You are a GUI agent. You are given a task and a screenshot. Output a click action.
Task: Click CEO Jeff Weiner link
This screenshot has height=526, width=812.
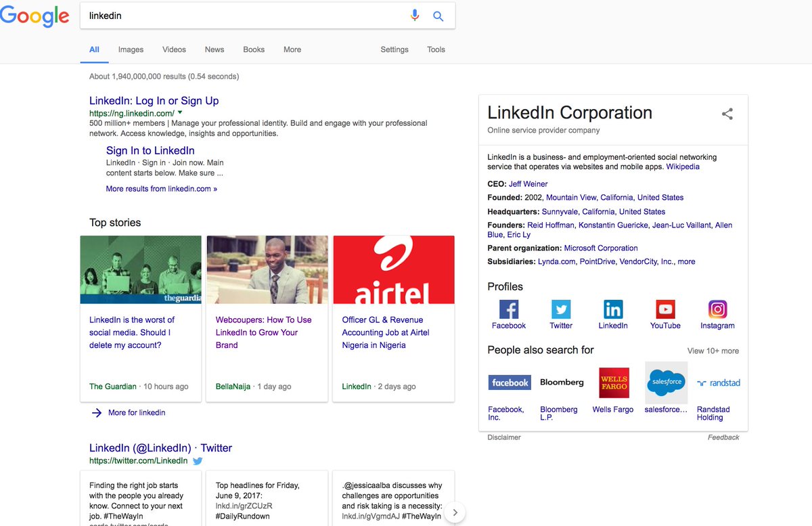pos(528,184)
